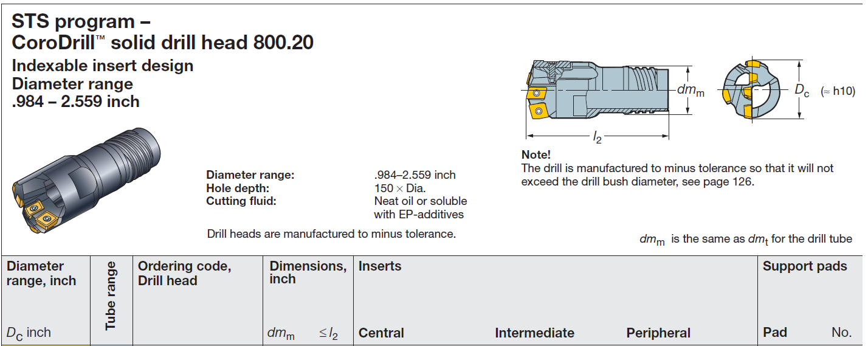Image resolution: width=868 pixels, height=346 pixels.
Task: Click the STS program CoroDrill 800.20 title
Action: click(162, 32)
